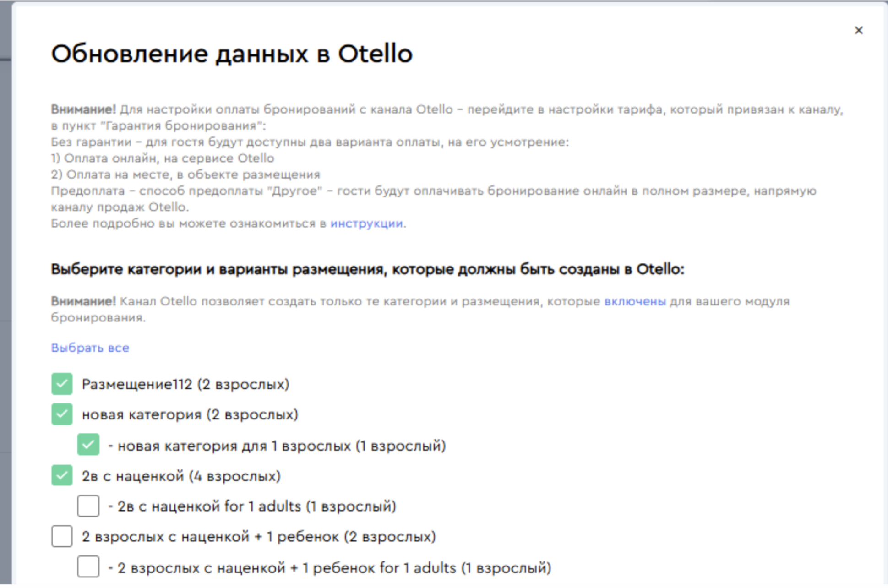Click the text 2) Оплата на месте, в объекте размещения
The height and width of the screenshot is (588, 888).
[x=185, y=174]
